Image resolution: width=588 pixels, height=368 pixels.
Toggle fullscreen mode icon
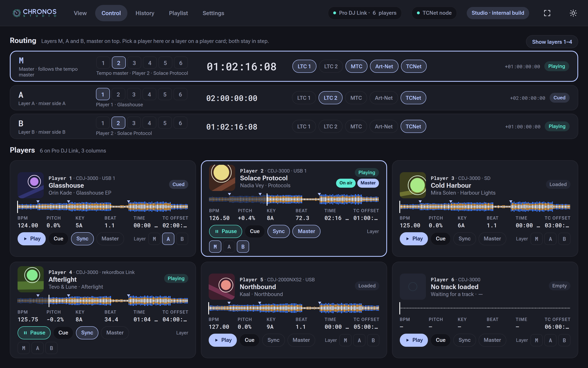[547, 13]
